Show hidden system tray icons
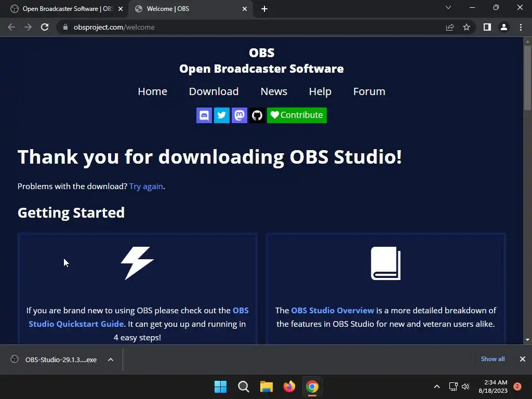 (x=437, y=387)
